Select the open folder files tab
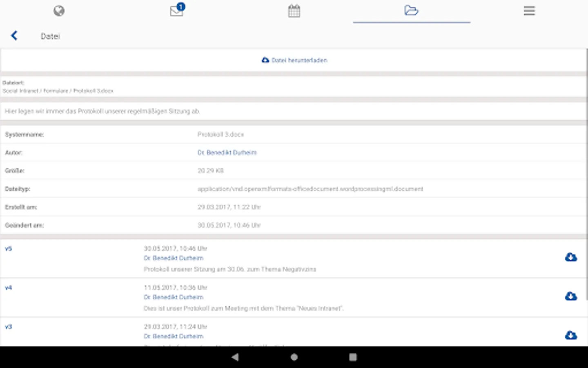 pyautogui.click(x=411, y=10)
